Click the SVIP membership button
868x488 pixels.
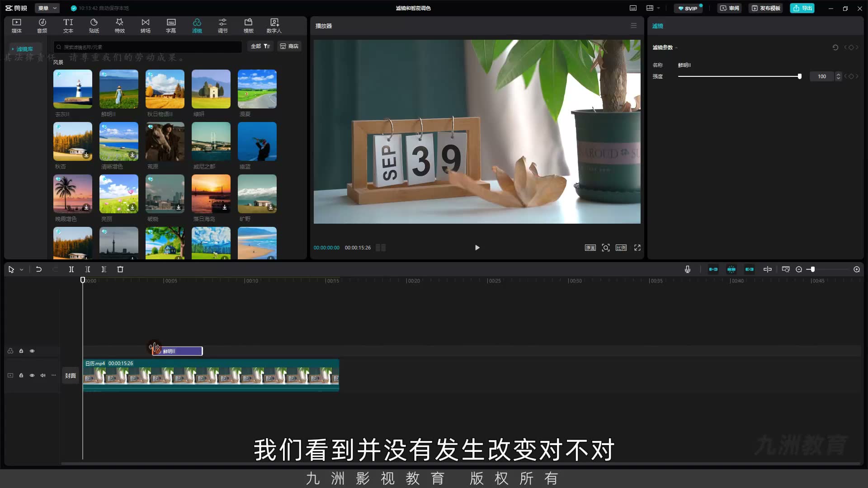(x=689, y=8)
